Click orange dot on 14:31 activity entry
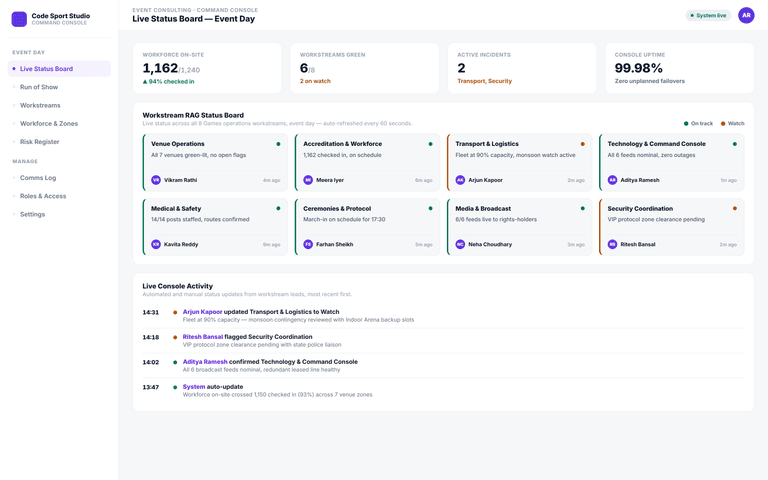The height and width of the screenshot is (480, 768). click(175, 312)
